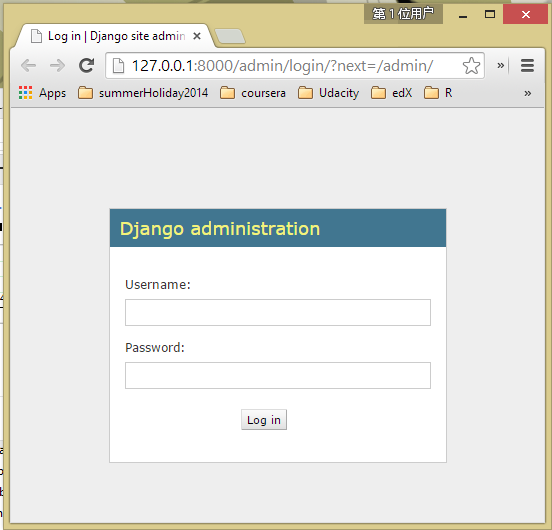552x530 pixels.
Task: Open the coursera bookmarks folder
Action: pyautogui.click(x=253, y=93)
